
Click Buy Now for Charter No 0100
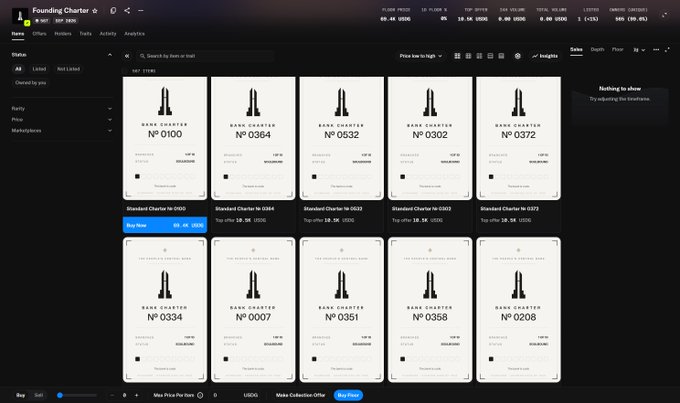click(165, 225)
